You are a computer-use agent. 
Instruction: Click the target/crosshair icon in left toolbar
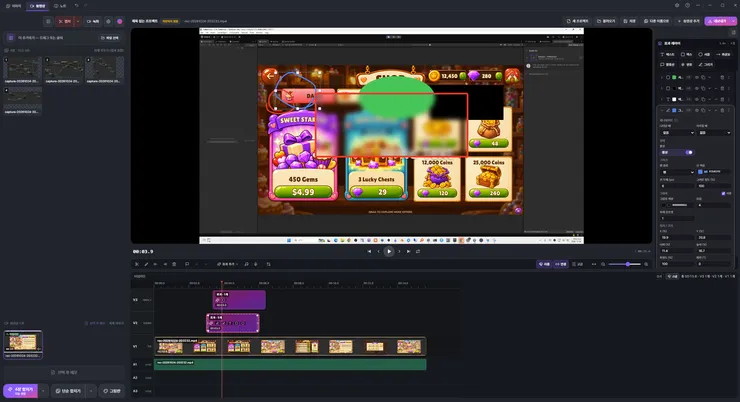[108, 21]
